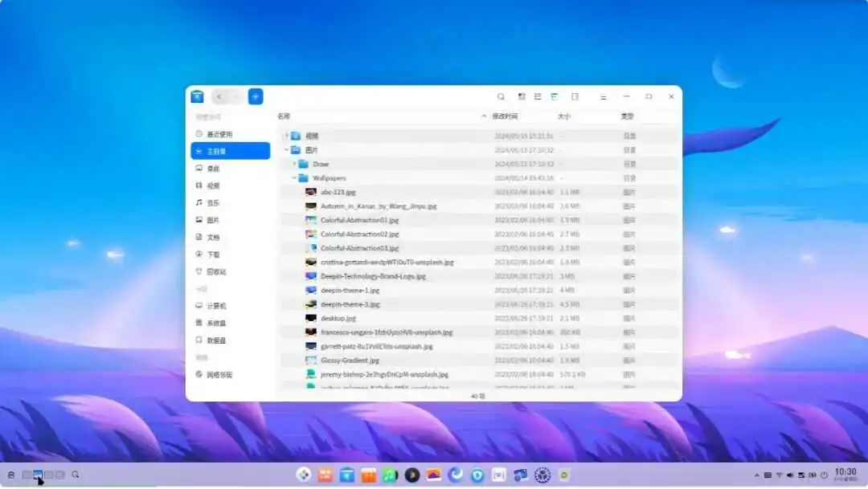Open 最近使用 in the sidebar
The image size is (868, 489).
tap(219, 134)
